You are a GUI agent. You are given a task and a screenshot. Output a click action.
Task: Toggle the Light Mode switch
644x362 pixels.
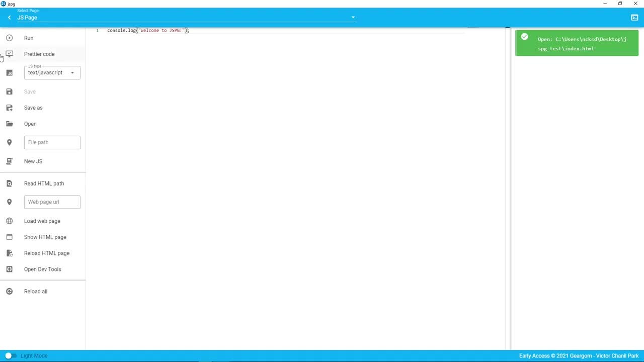pos(11,356)
